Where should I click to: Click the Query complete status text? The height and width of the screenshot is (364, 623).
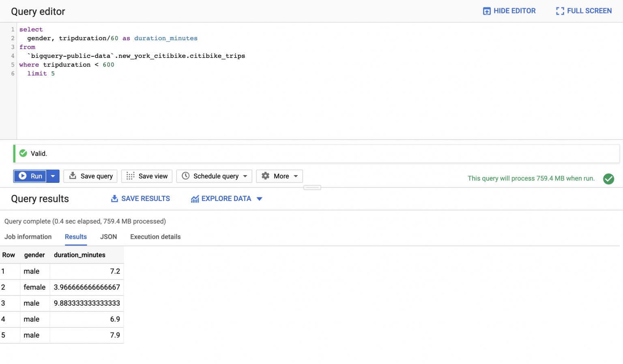click(85, 221)
